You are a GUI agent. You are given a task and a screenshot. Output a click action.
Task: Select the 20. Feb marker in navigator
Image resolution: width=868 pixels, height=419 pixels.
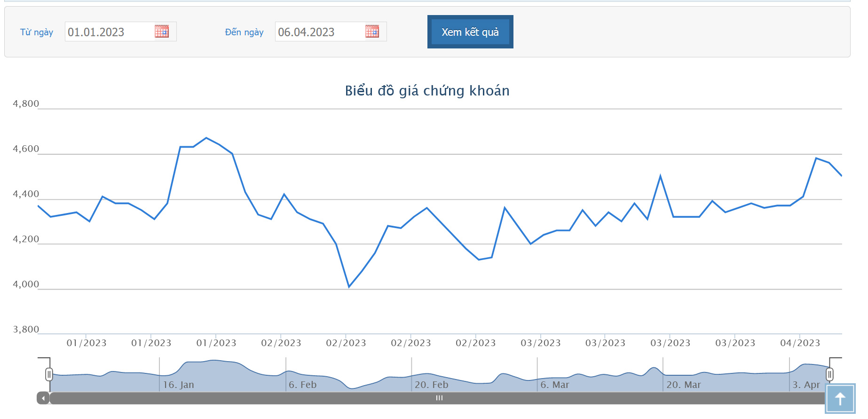tap(431, 385)
